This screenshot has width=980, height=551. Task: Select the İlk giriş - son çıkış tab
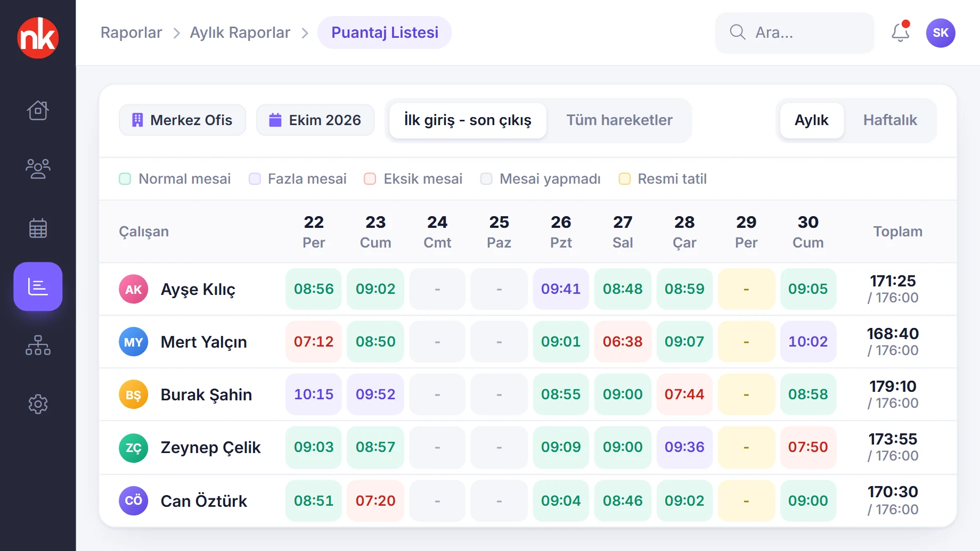pos(468,120)
